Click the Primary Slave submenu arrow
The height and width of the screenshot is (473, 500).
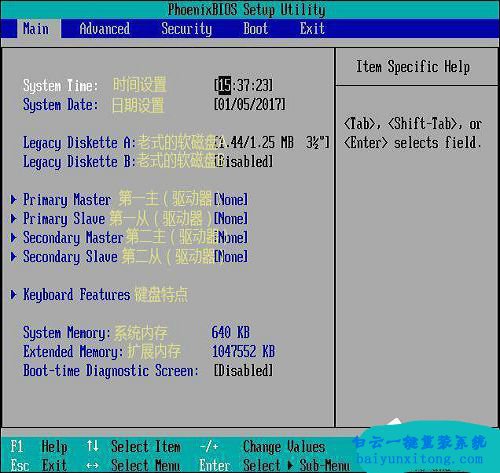pyautogui.click(x=13, y=218)
